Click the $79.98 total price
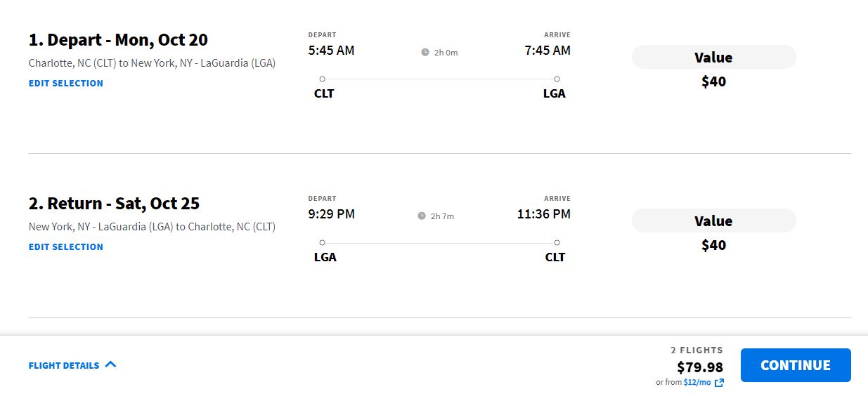Viewport: 868px width, 394px height. (x=700, y=367)
